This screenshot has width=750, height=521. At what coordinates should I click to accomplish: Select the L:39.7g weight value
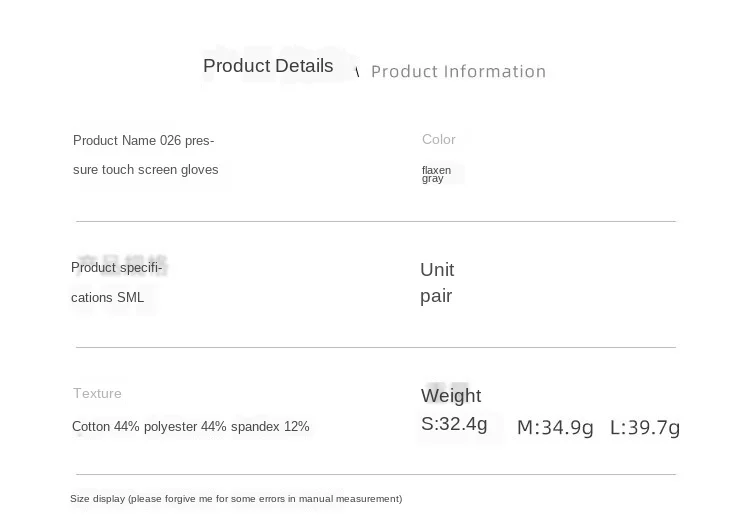[645, 428]
